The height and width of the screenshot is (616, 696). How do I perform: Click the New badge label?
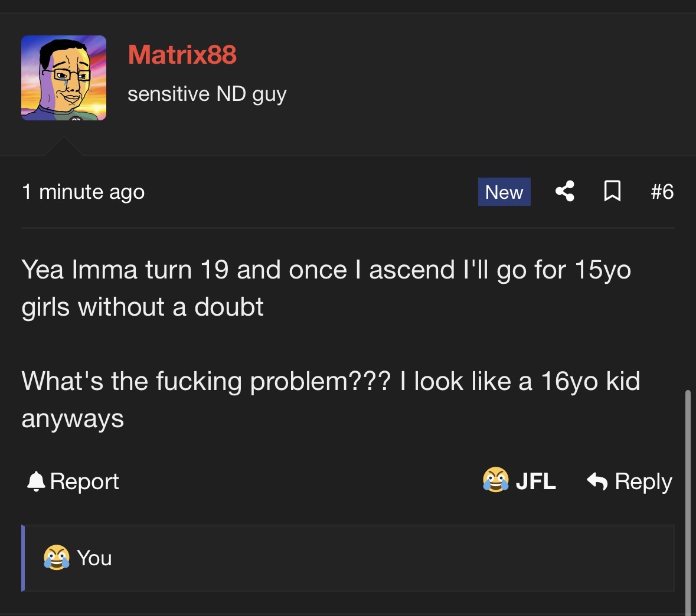tap(504, 192)
